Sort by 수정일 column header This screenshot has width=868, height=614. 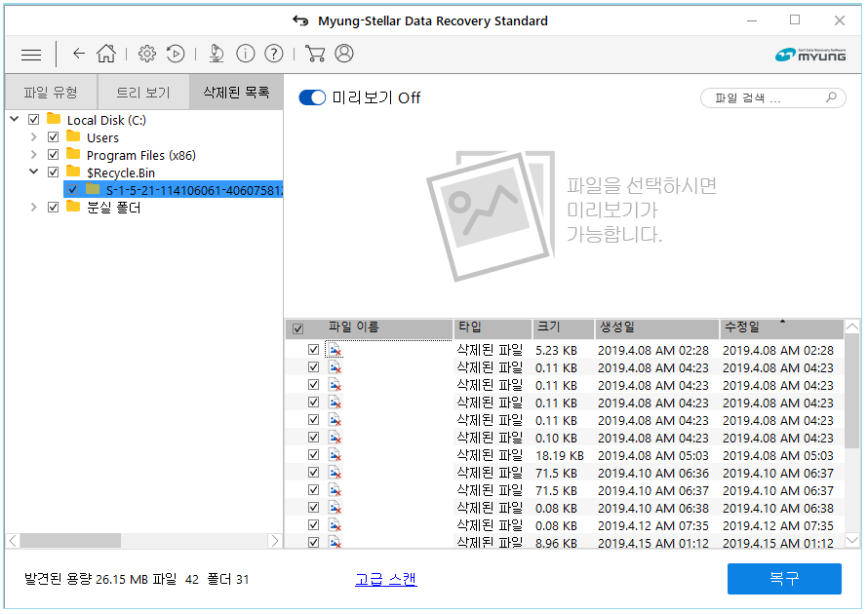[781, 328]
